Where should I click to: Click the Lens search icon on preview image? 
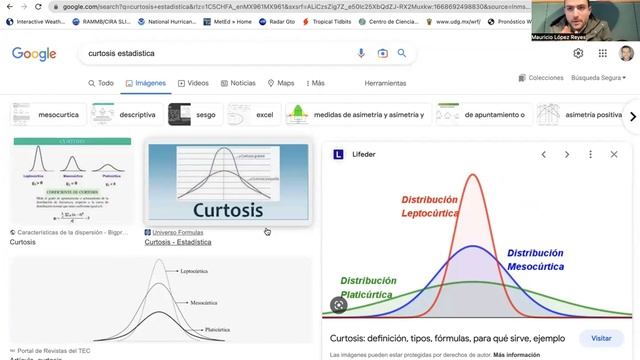pos(338,305)
